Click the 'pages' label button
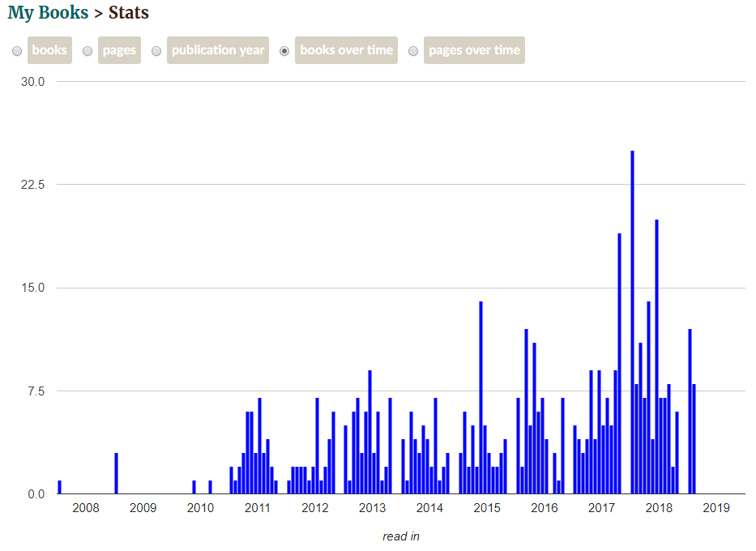756x551 pixels. 119,50
